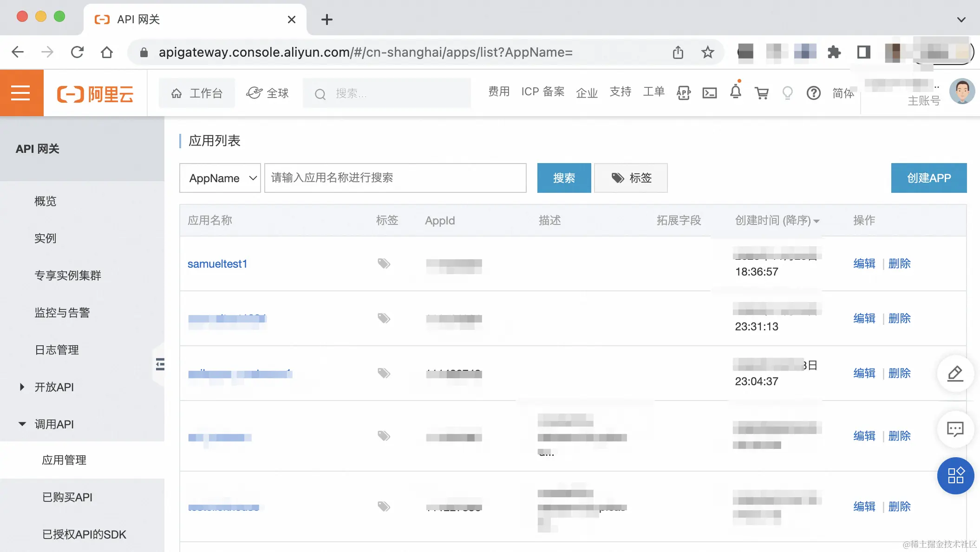Collapse the sidebar with the handle icon

[x=160, y=364]
